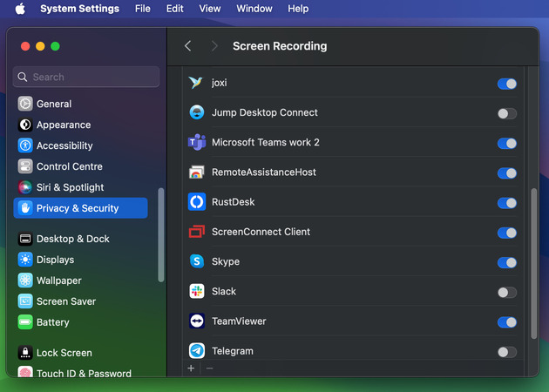Click the Battery icon in sidebar
Image resolution: width=549 pixels, height=392 pixels.
[25, 322]
